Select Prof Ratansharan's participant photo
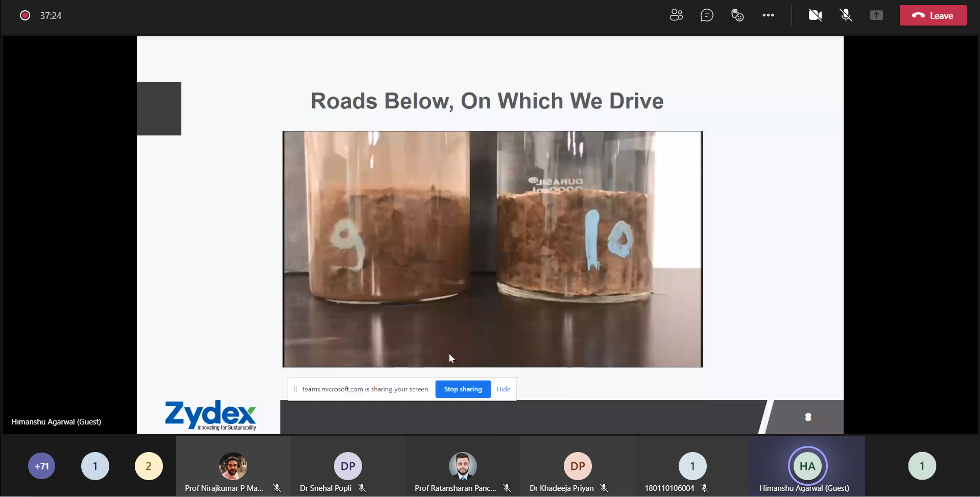This screenshot has width=980, height=497. click(x=463, y=466)
